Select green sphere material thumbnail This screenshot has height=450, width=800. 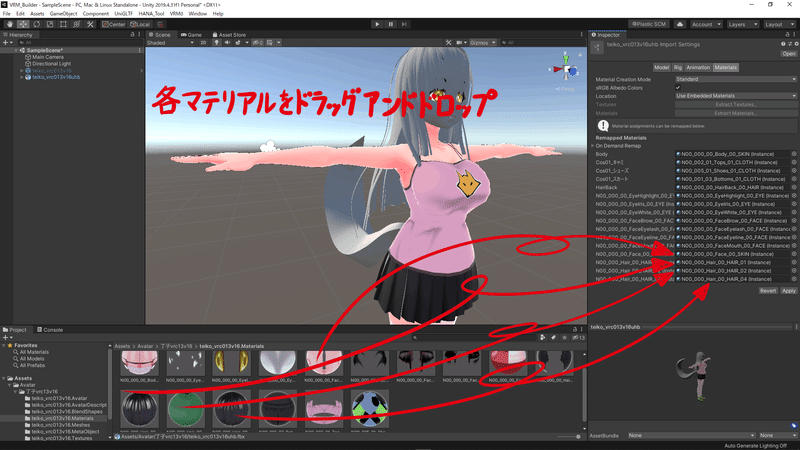pyautogui.click(x=186, y=409)
